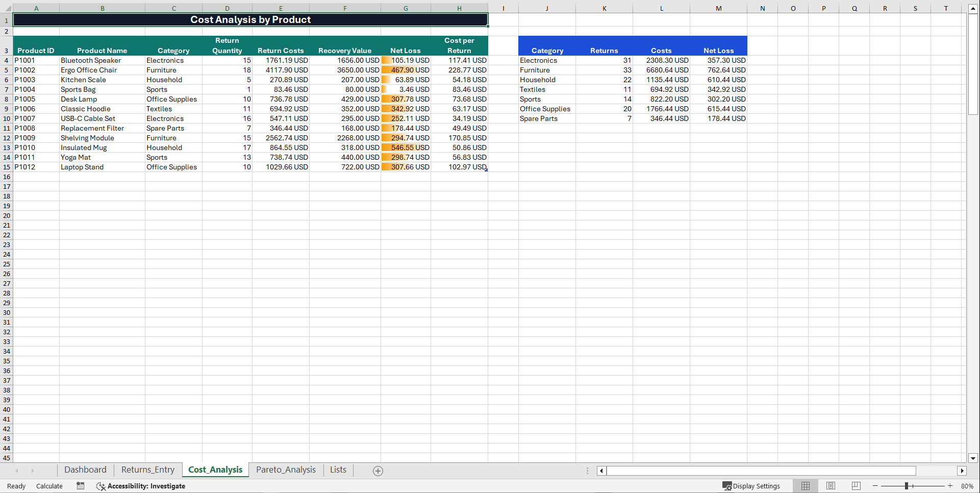This screenshot has height=493, width=980.
Task: Click the vertical scrollbar thumb
Action: point(973,64)
